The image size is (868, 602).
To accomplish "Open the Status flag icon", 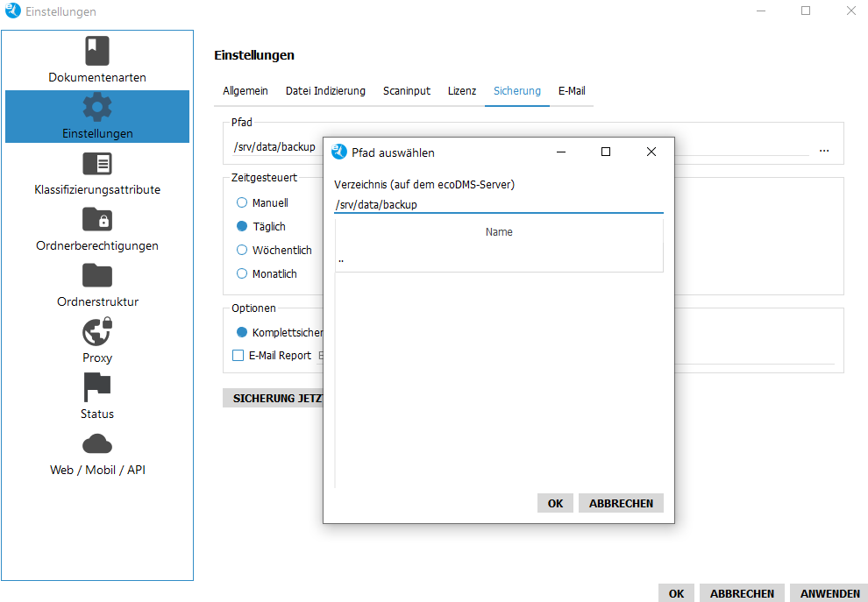I will tap(97, 387).
